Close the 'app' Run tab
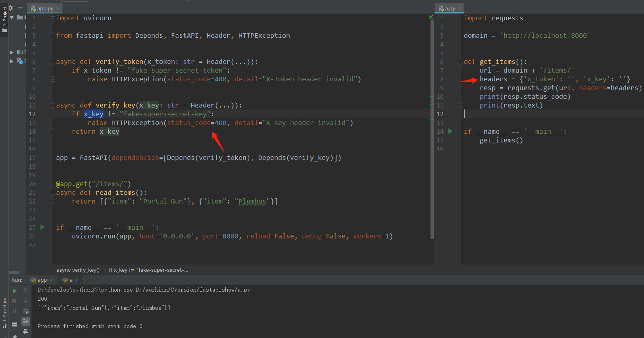The image size is (644, 338). coord(51,280)
